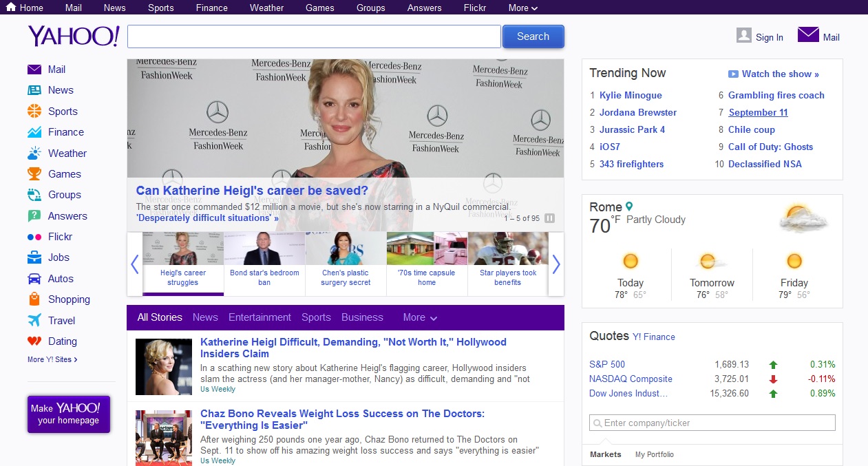Click the Finance chart icon in sidebar
The width and height of the screenshot is (868, 466).
[34, 132]
